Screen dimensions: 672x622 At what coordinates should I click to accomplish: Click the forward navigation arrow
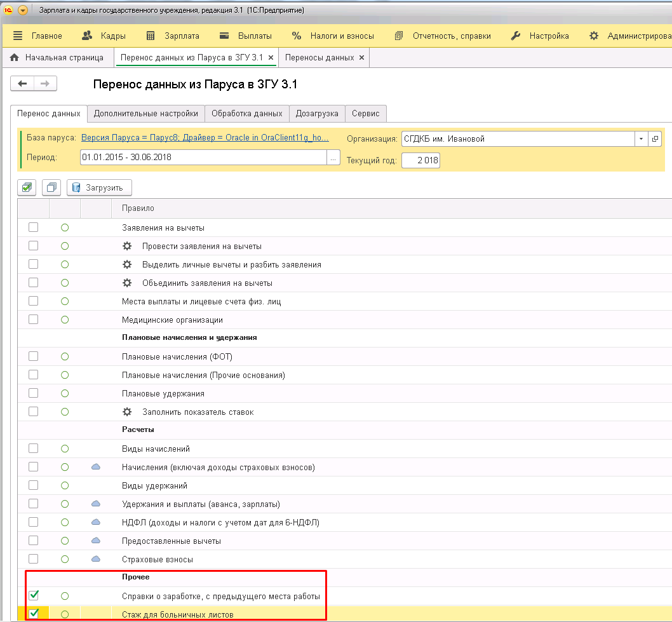45,84
